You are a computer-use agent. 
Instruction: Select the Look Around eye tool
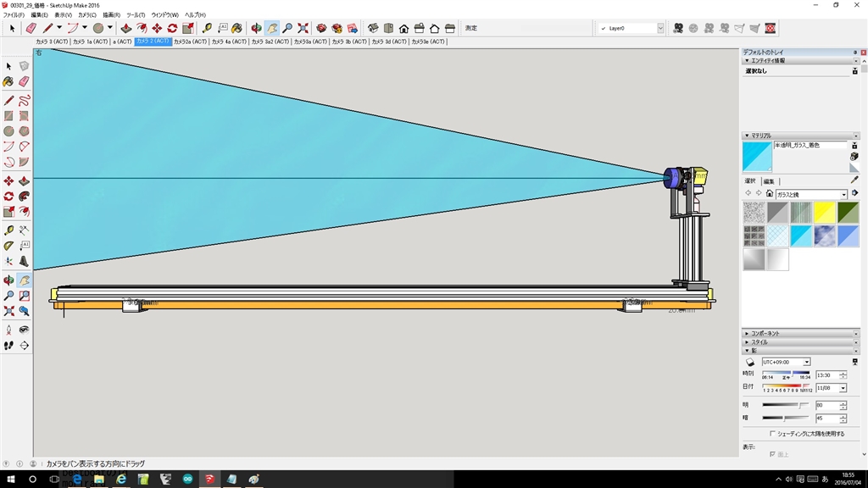tap(24, 330)
